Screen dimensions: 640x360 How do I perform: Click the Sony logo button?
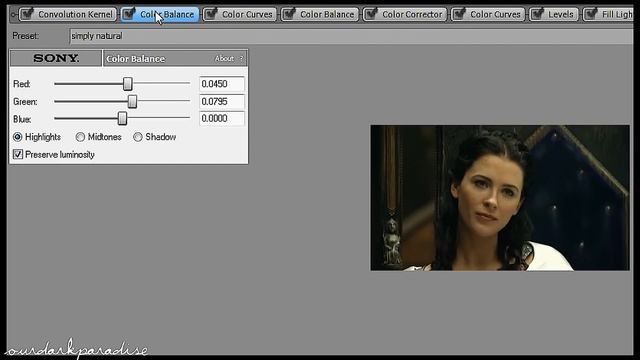56,58
